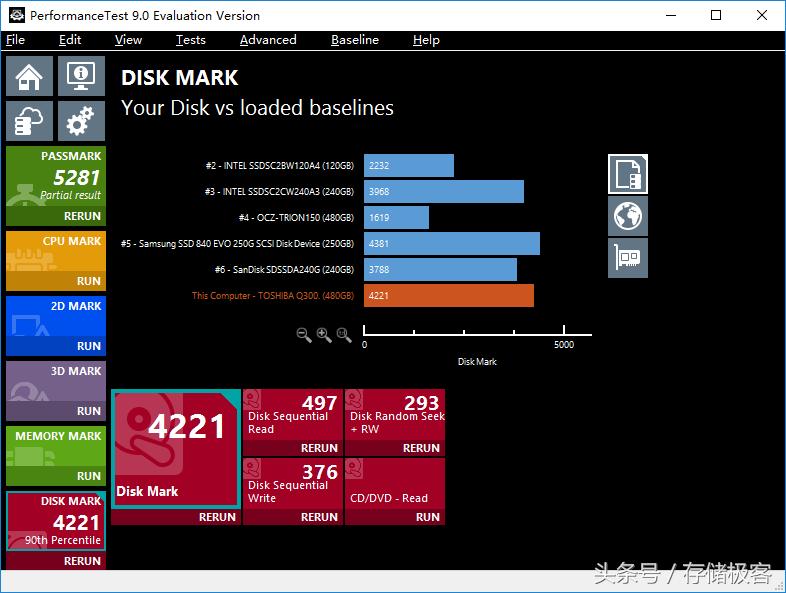Open the Tests menu

coord(190,40)
